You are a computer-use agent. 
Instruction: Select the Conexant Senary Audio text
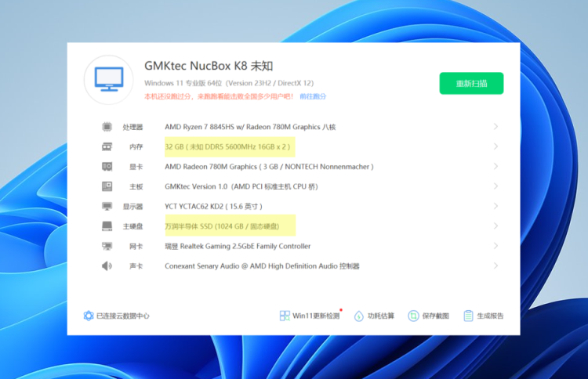click(x=262, y=266)
